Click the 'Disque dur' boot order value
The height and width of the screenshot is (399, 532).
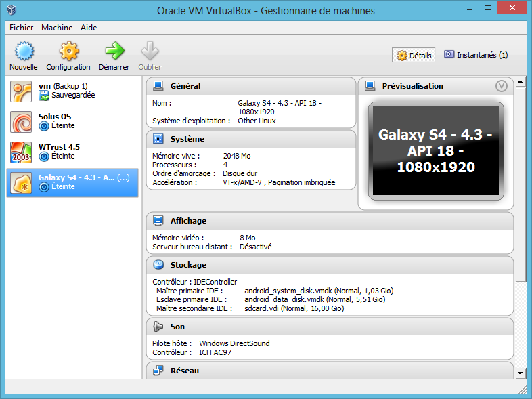pos(240,173)
